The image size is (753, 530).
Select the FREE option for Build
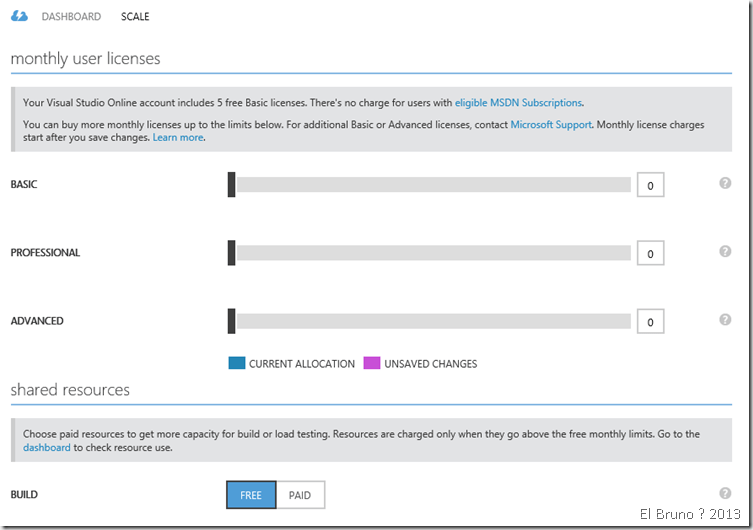251,495
